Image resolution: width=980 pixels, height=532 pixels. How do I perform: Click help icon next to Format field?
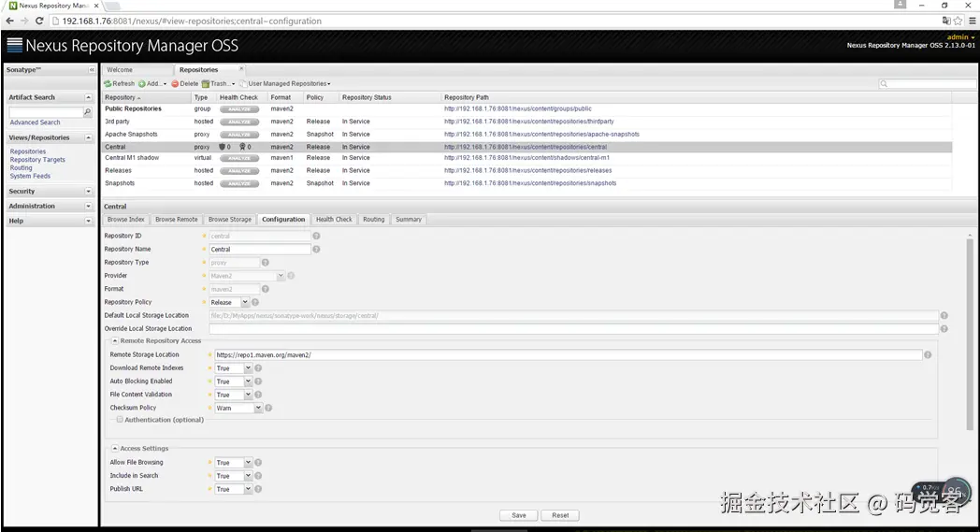pos(265,289)
